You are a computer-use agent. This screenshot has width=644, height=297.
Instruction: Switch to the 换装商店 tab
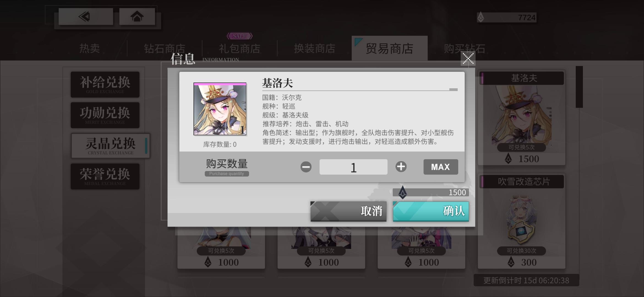(315, 49)
